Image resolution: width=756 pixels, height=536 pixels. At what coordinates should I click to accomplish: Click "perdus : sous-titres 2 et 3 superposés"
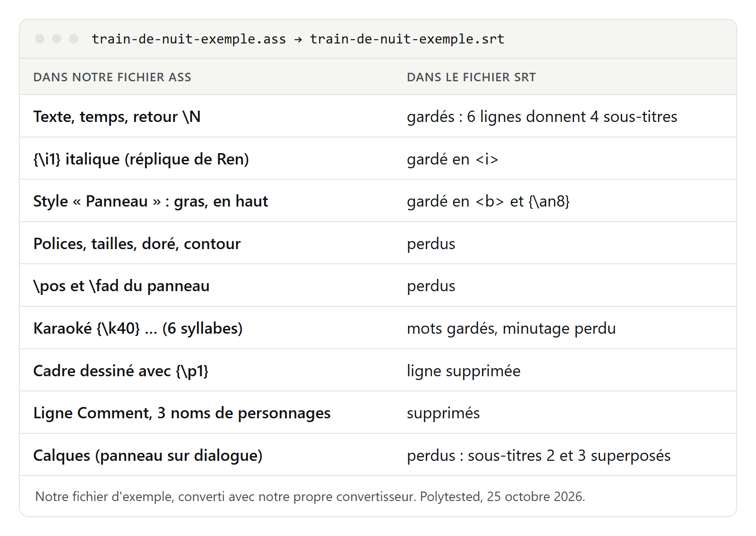(539, 455)
